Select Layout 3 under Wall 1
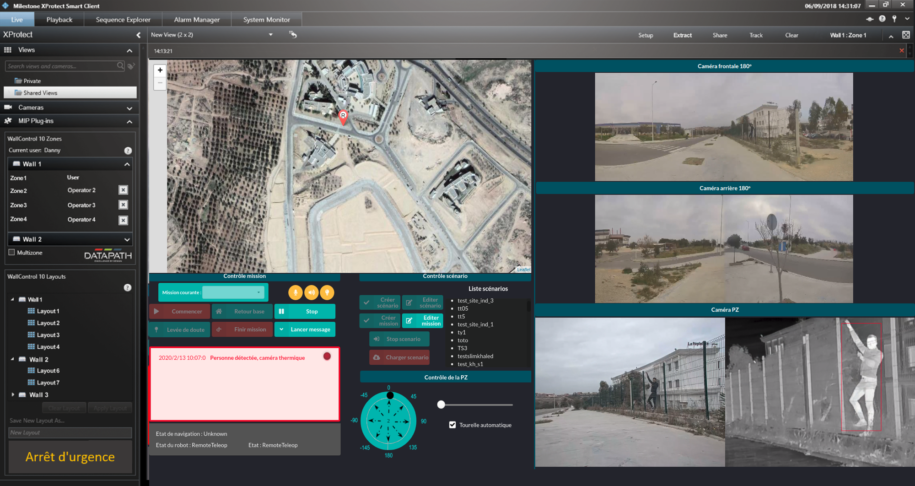This screenshot has width=915, height=486. pos(48,335)
